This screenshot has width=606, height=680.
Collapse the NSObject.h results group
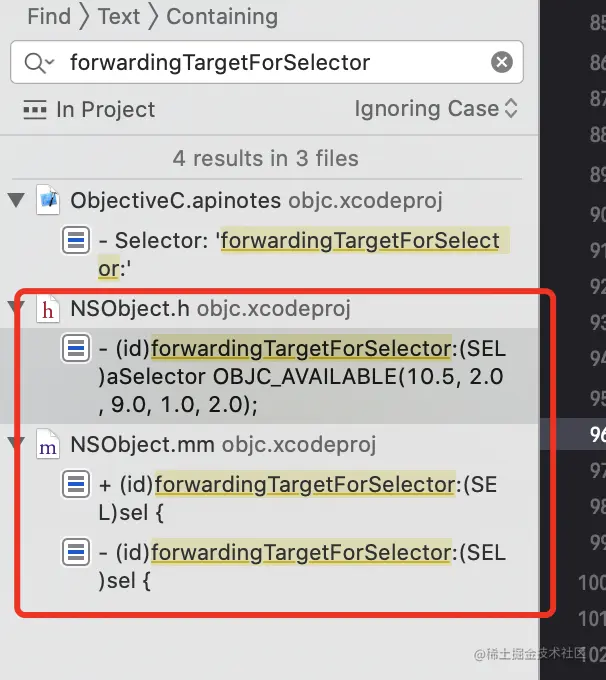pyautogui.click(x=16, y=308)
